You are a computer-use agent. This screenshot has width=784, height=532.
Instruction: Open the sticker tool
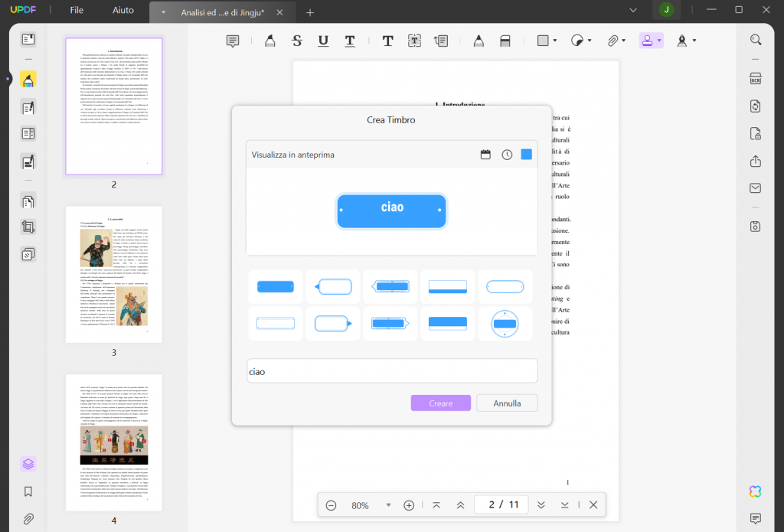[x=577, y=41]
